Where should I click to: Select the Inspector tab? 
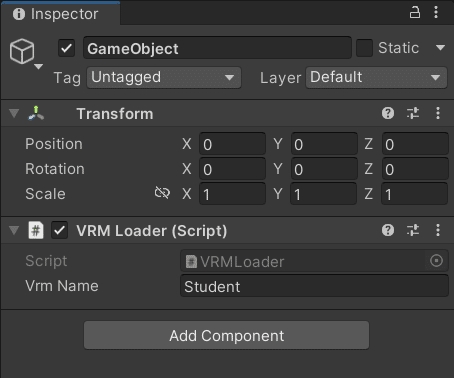[x=60, y=14]
